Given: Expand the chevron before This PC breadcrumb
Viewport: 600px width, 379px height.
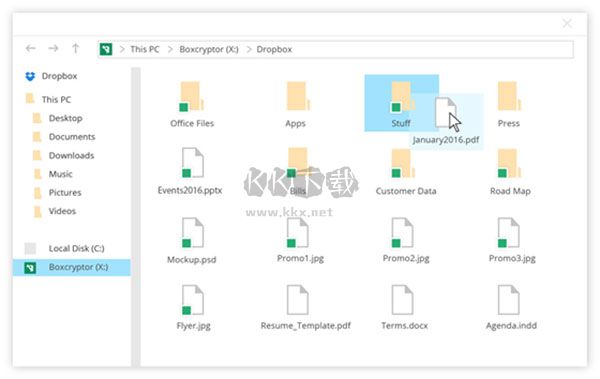Looking at the screenshot, I should tap(122, 49).
